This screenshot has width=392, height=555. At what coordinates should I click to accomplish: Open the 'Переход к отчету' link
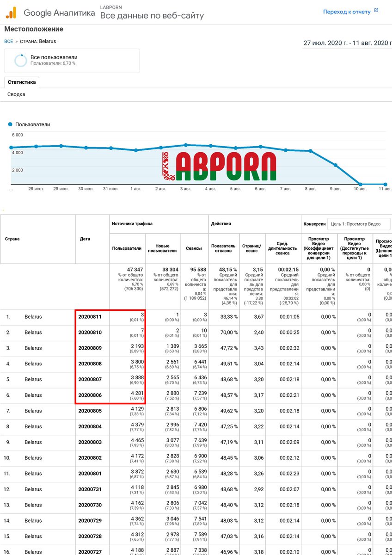347,12
